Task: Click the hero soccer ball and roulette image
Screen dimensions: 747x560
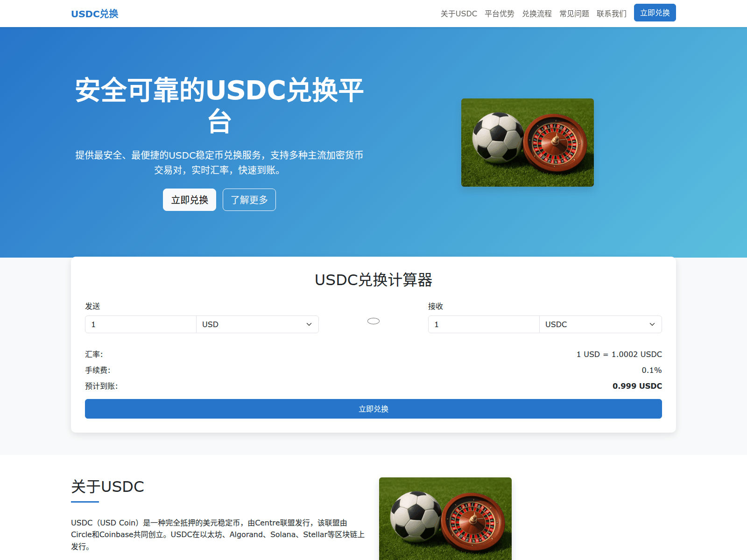Action: [528, 142]
